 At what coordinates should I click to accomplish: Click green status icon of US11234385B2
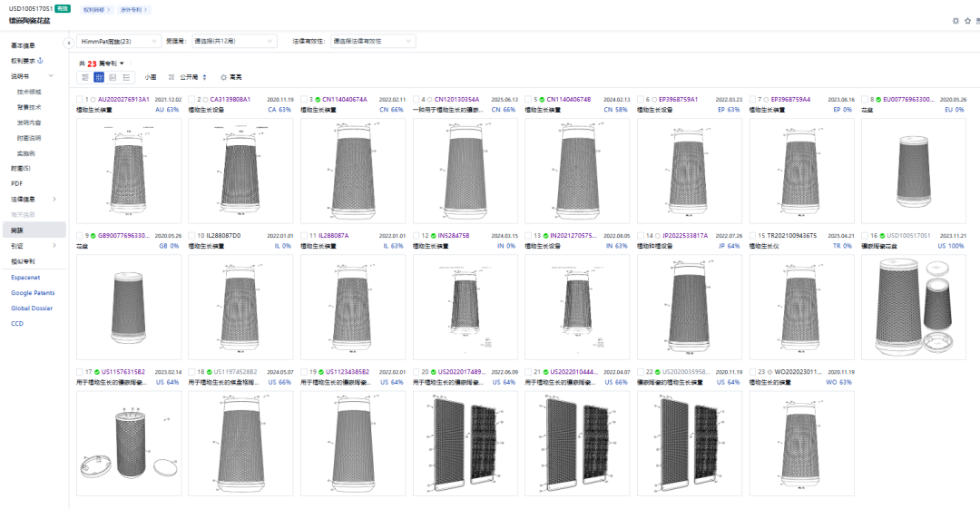point(321,372)
